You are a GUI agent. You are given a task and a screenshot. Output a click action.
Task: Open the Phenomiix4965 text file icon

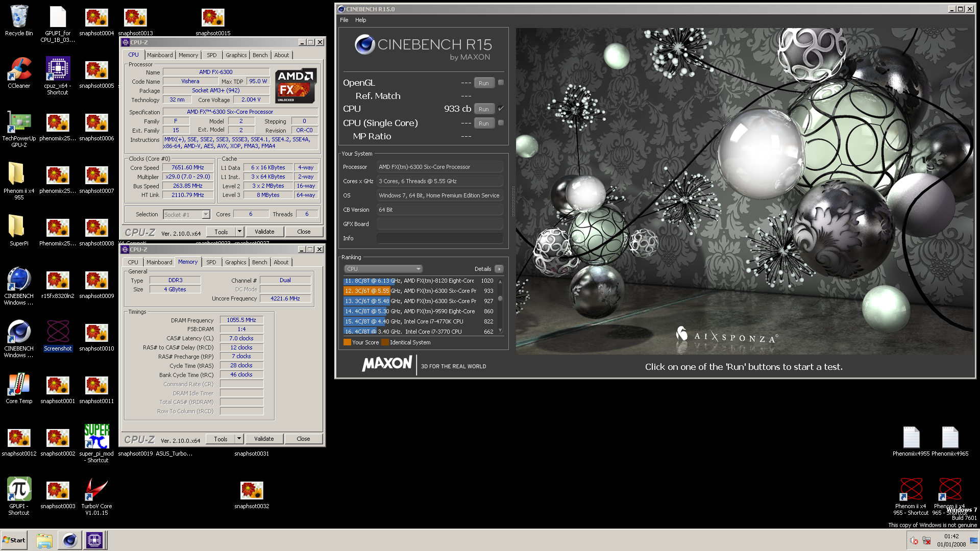[950, 441]
